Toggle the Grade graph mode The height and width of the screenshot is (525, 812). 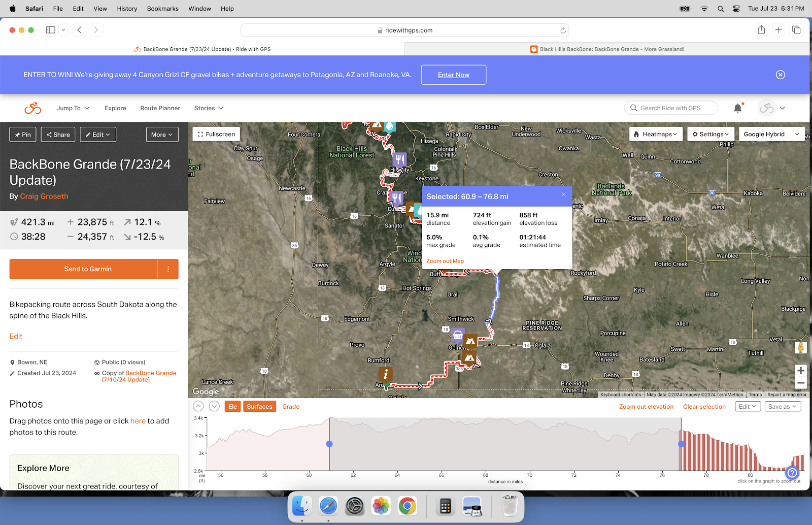(291, 407)
